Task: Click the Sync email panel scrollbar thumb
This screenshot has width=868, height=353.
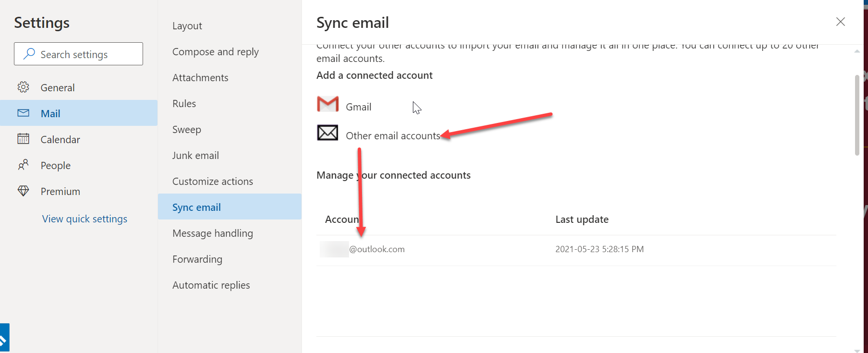Action: point(857,115)
